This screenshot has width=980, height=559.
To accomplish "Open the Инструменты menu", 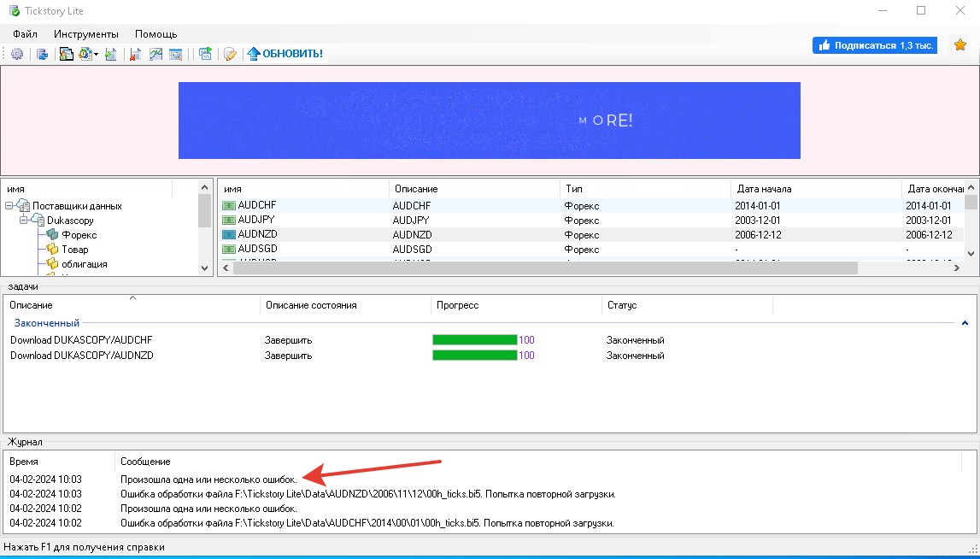I will tap(85, 34).
